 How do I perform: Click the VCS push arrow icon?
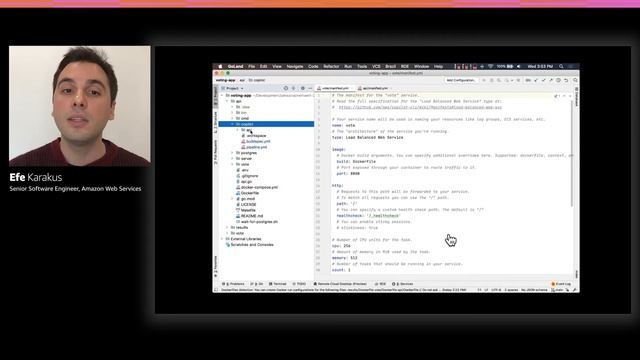click(551, 80)
